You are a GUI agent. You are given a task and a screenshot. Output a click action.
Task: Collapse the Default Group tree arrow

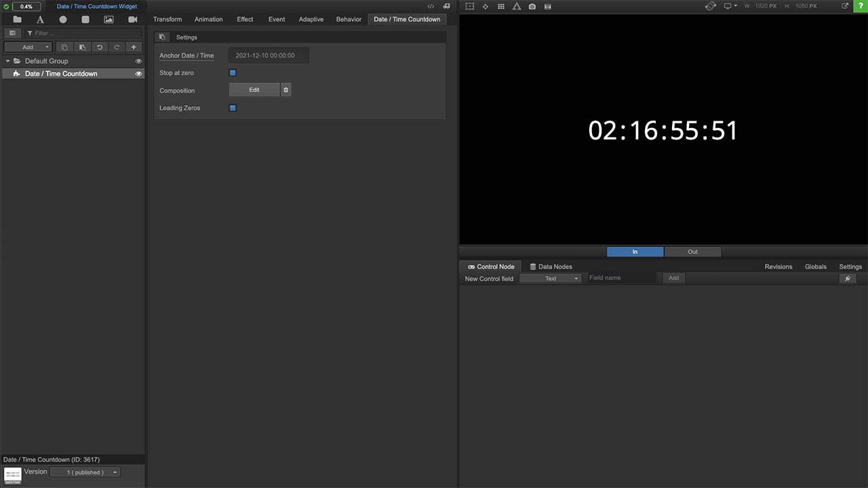coord(7,61)
